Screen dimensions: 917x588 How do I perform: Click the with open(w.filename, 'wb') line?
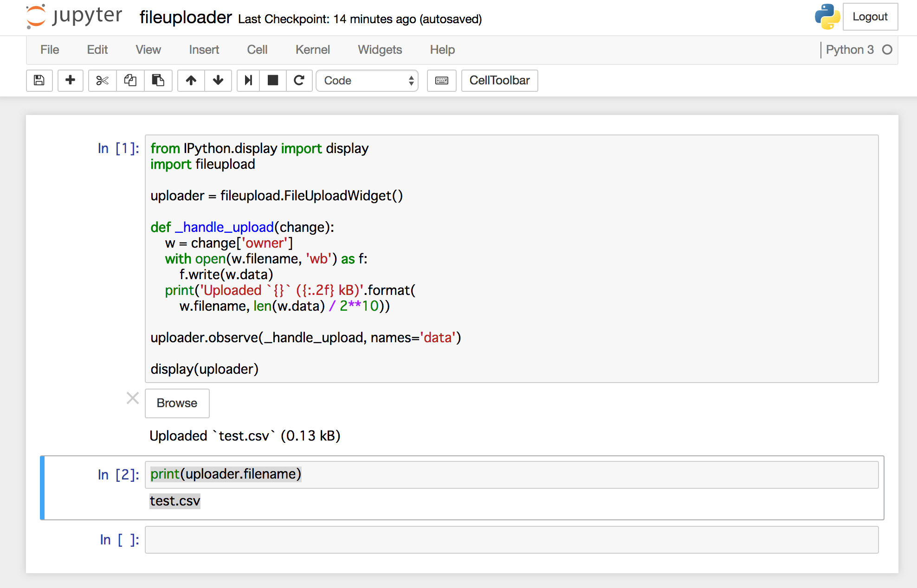pos(266,259)
